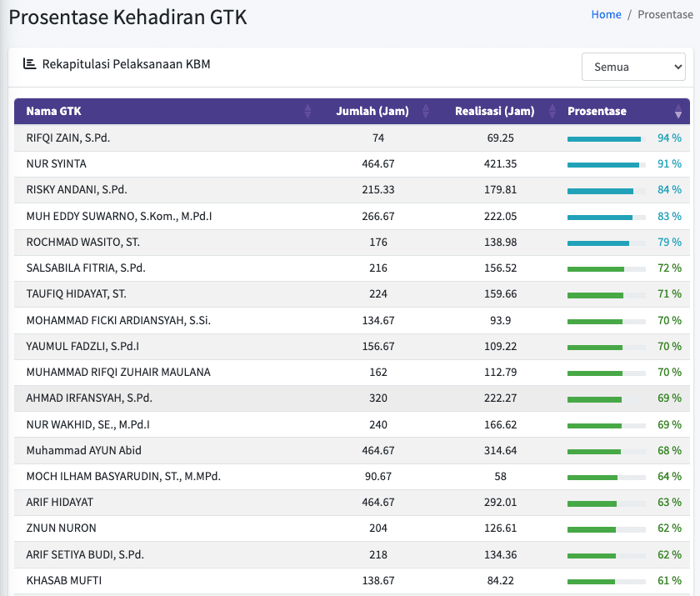Click the 71 % progress bar for TAUFIQ HIDAYAT
The image size is (700, 596).
click(x=607, y=295)
